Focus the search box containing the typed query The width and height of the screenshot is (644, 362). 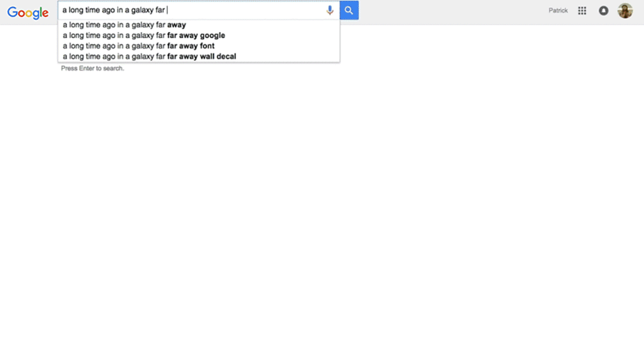point(191,11)
